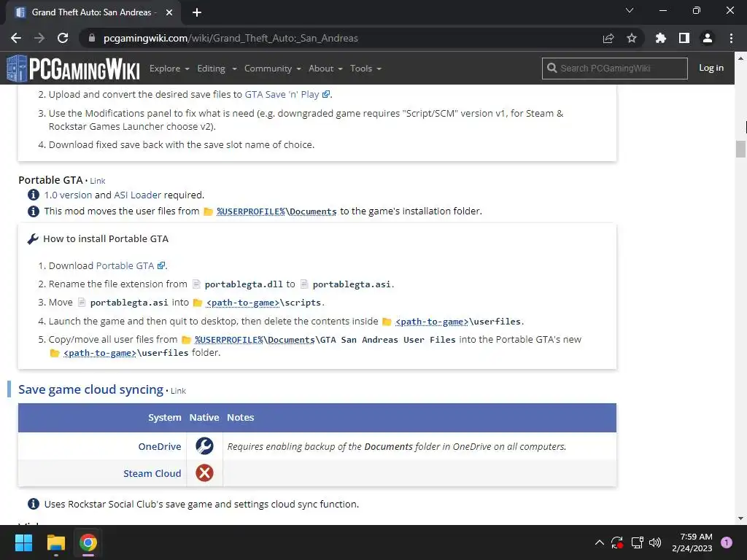Click the file icon before portablegta.dll
The image size is (747, 560).
coord(196,284)
